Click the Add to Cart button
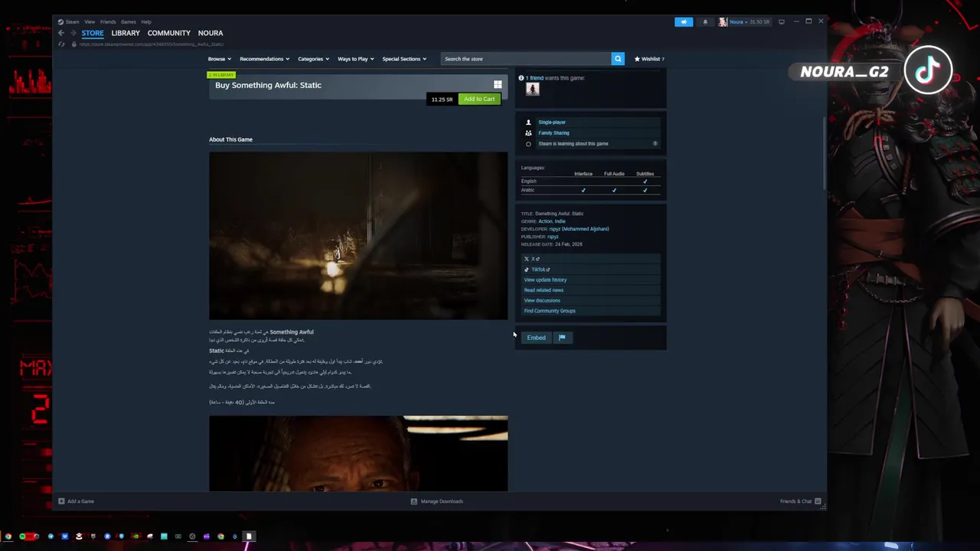 coord(479,99)
